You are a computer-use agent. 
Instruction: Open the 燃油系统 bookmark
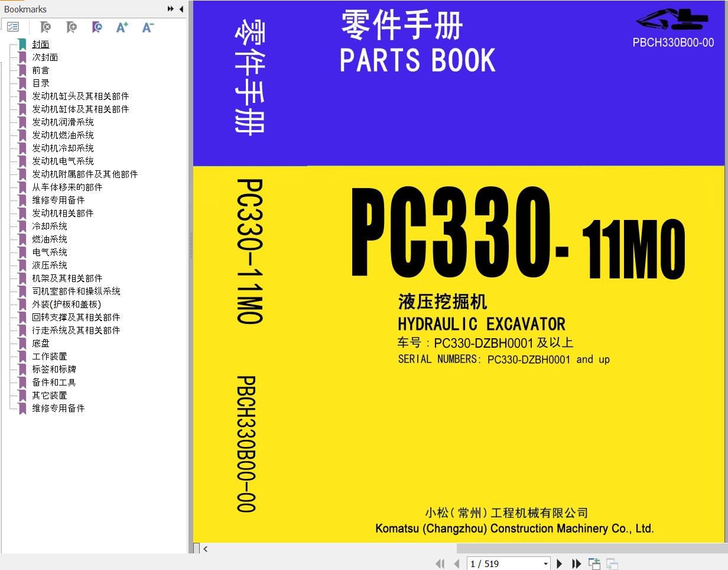coord(50,239)
